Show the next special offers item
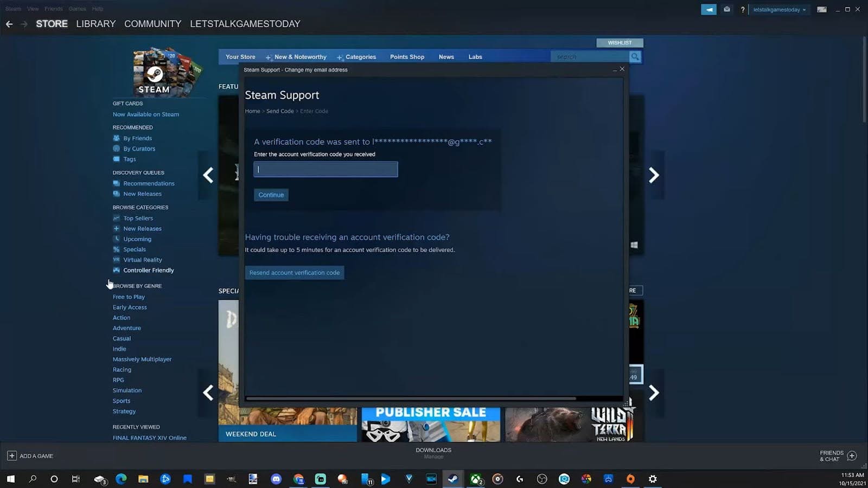The image size is (868, 488). (x=654, y=393)
